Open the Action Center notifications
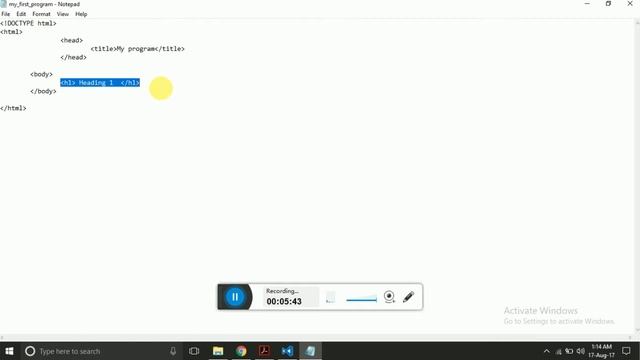 [626, 351]
